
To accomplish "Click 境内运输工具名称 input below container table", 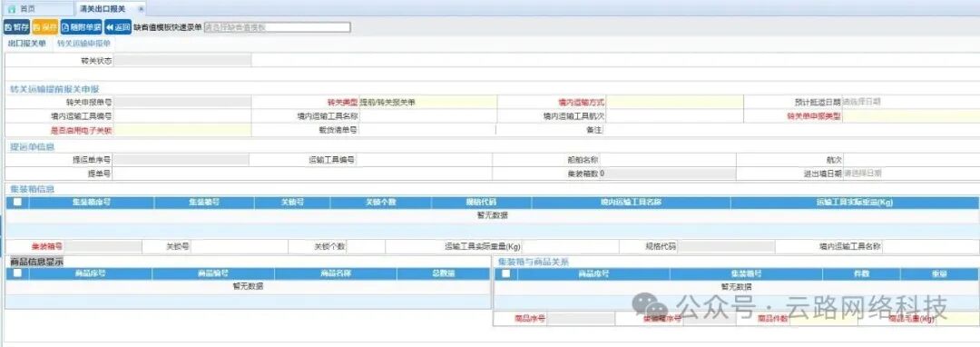I will pos(931,246).
